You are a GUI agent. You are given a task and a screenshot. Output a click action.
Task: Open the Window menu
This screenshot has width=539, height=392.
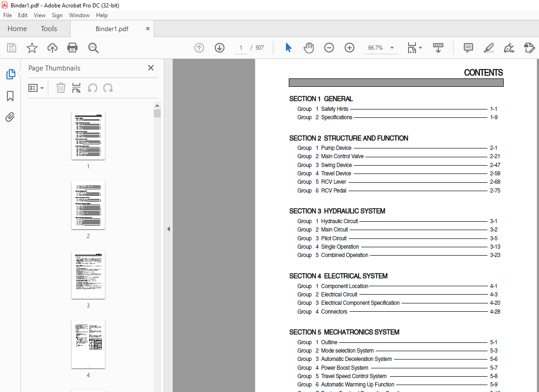(79, 15)
